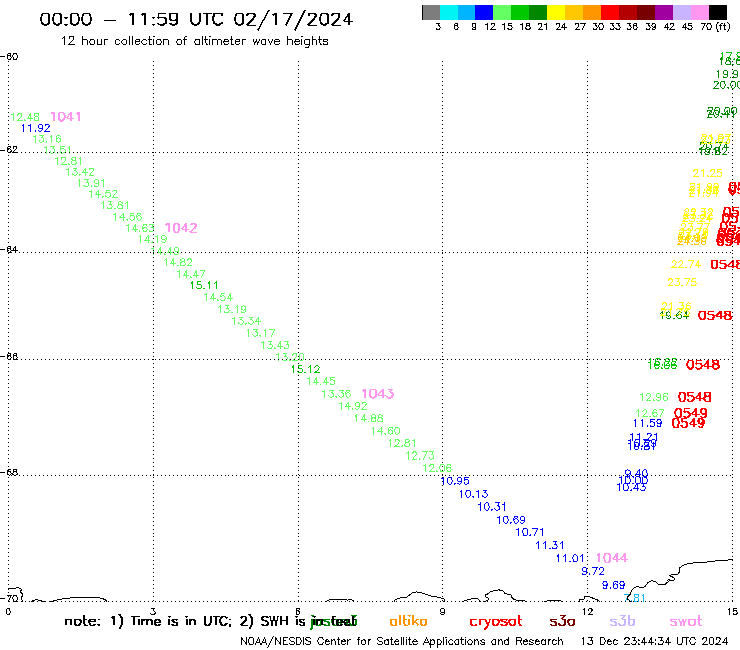Click the wave height value 14.82
740x650 pixels.
coord(178,262)
